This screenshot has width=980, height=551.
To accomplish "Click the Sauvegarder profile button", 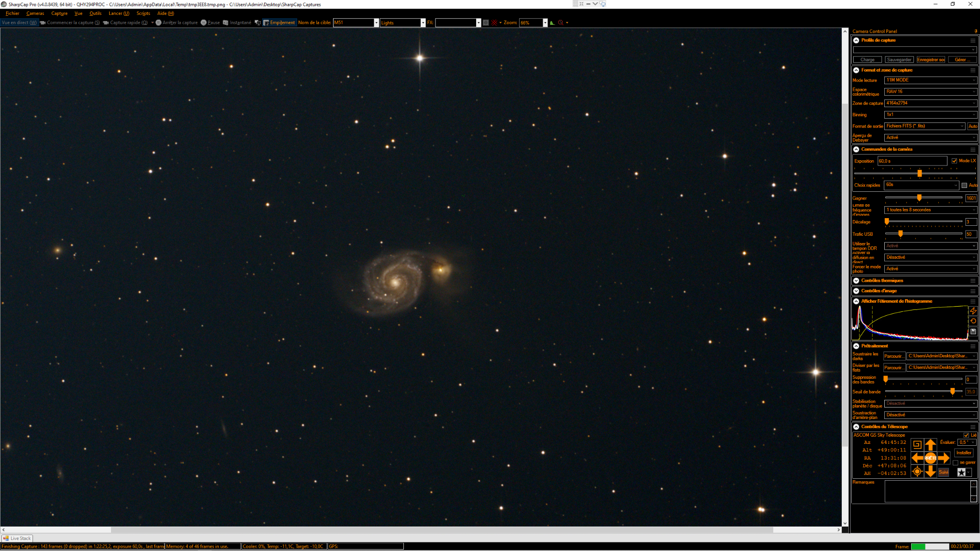I will click(899, 60).
